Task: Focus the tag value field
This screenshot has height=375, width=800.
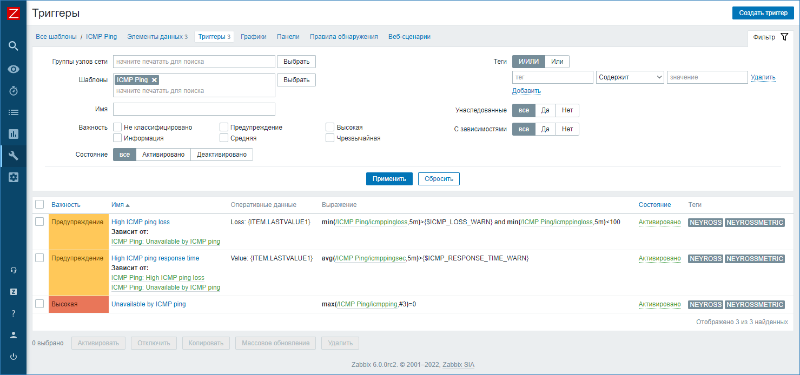Action: (x=707, y=77)
